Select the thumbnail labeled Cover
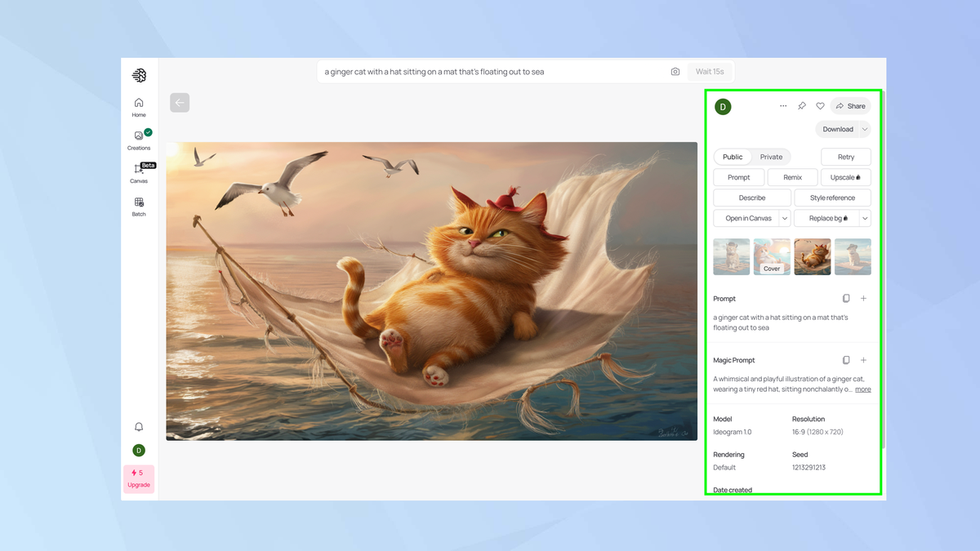 coord(772,256)
